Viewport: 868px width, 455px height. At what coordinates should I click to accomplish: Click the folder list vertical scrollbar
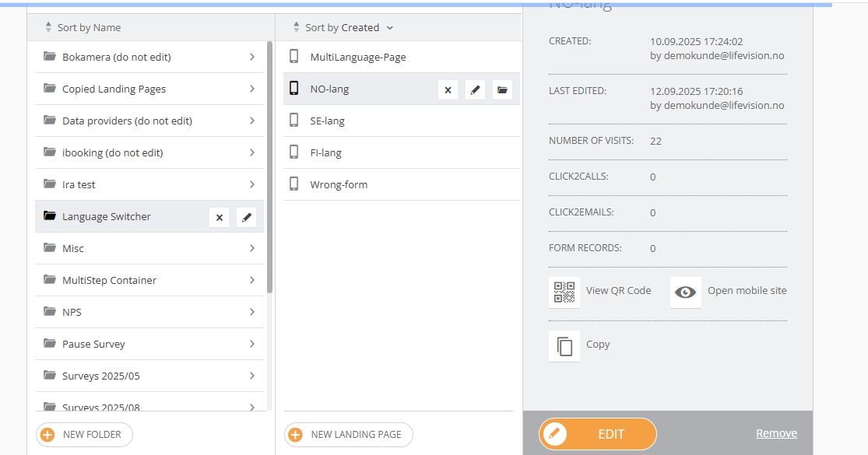pyautogui.click(x=269, y=167)
